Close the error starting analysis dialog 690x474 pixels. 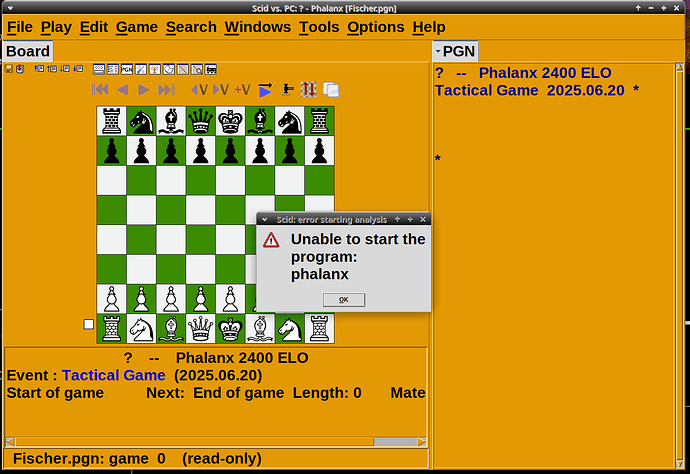click(423, 219)
